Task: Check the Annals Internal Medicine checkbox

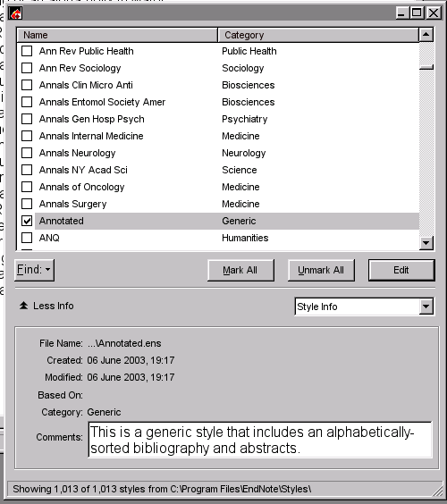Action: (x=27, y=136)
